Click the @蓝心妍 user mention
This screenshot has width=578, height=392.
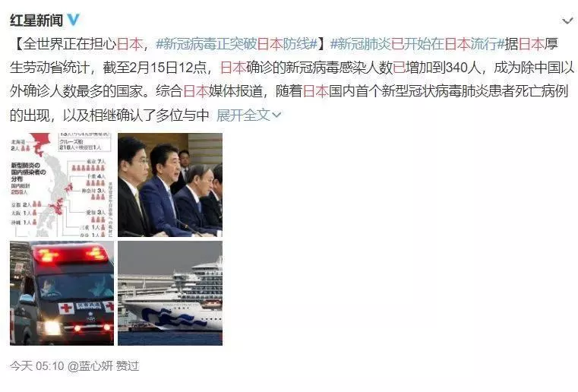tap(90, 366)
